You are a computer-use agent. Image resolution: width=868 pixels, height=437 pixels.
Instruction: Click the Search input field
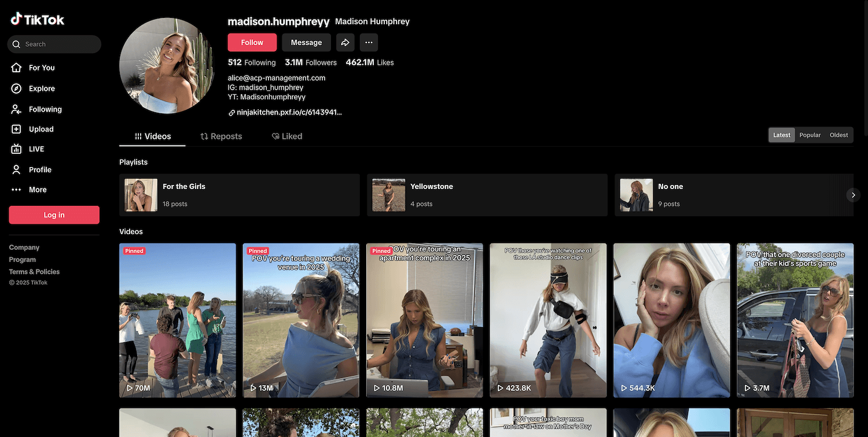coord(58,44)
